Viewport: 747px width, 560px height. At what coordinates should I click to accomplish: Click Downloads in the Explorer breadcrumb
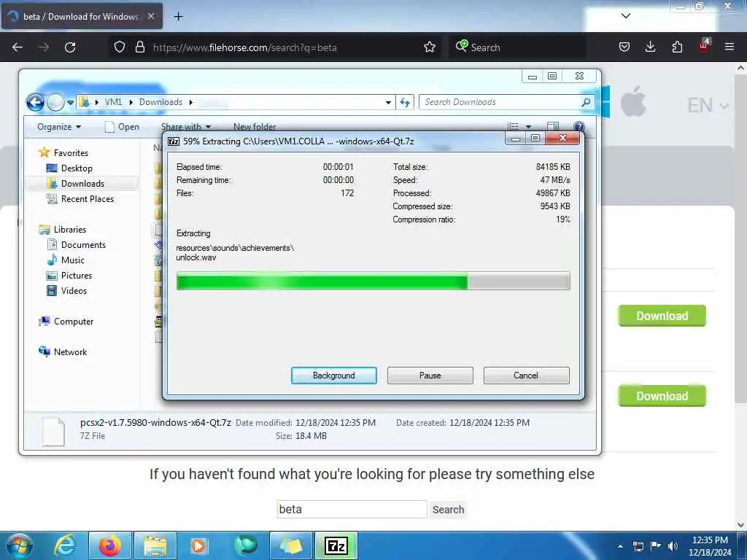click(x=160, y=102)
